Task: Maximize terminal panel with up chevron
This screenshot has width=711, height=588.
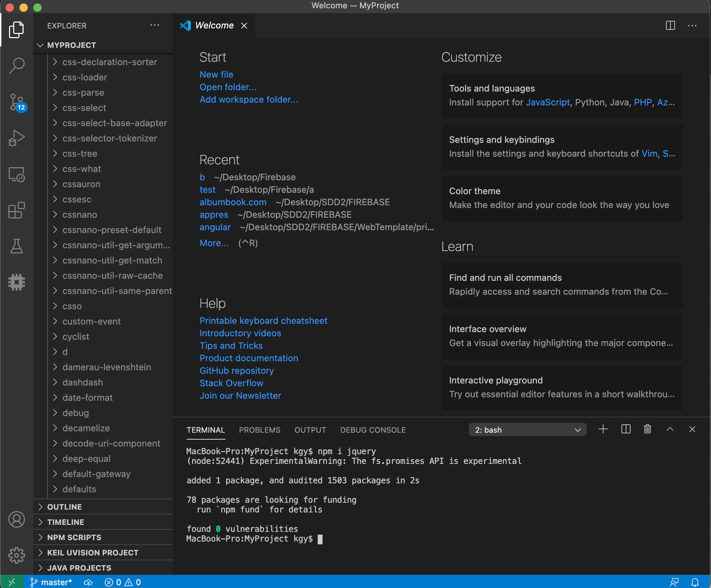Action: coord(670,429)
